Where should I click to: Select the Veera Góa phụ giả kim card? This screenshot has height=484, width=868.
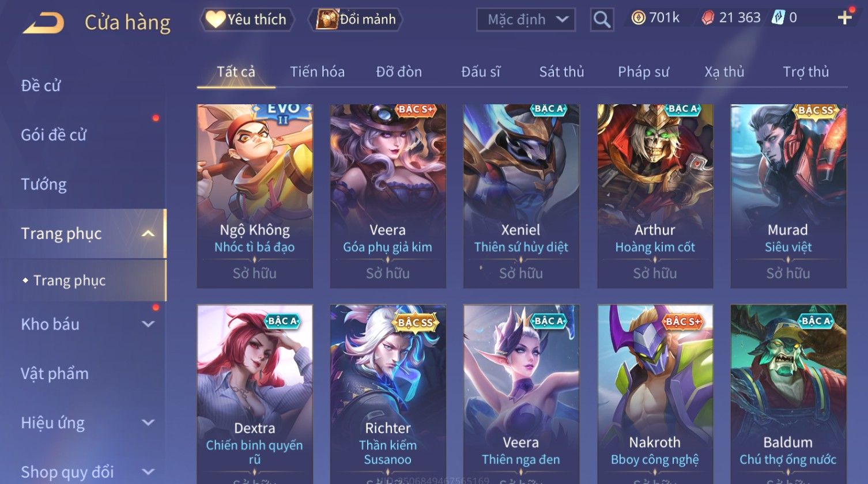[x=387, y=196]
